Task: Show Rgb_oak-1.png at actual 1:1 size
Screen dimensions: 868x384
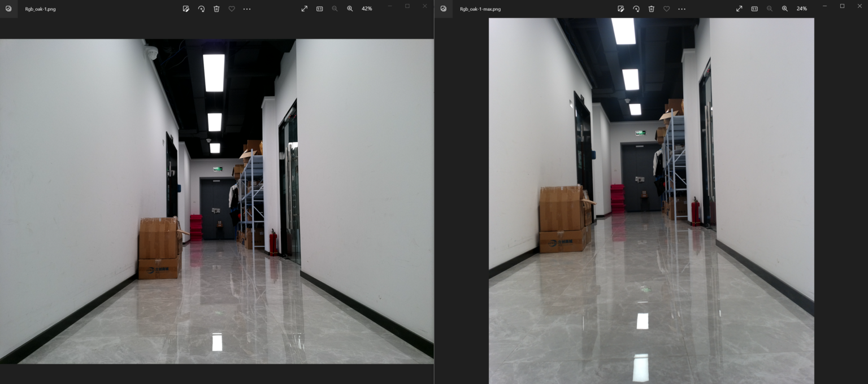Action: point(320,9)
